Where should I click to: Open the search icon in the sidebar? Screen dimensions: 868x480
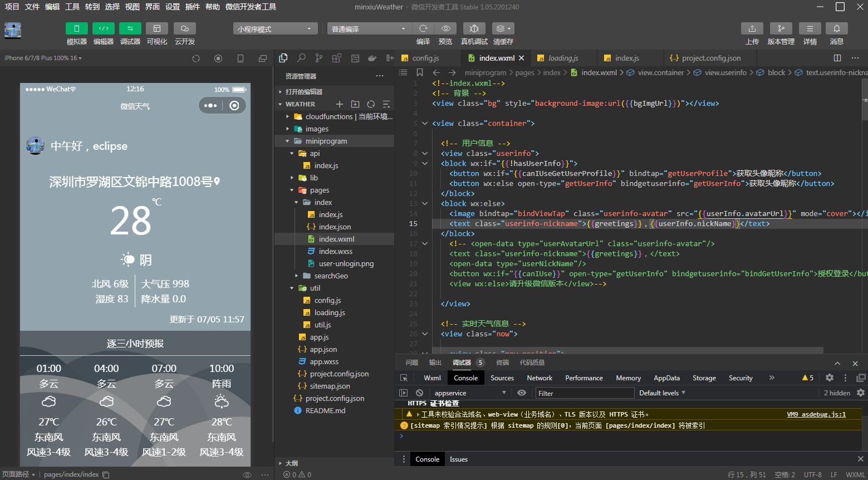pos(301,58)
